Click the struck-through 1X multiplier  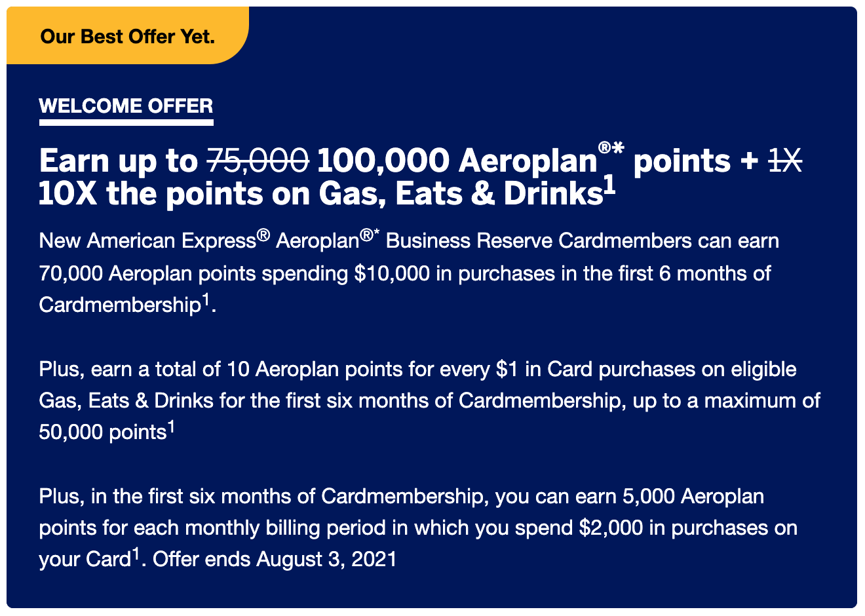coord(785,161)
